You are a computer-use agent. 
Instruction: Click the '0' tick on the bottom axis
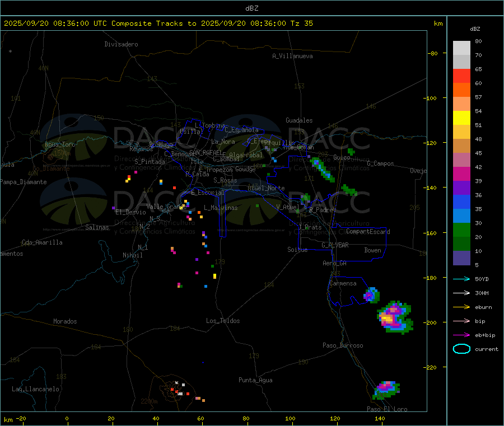[67, 418]
